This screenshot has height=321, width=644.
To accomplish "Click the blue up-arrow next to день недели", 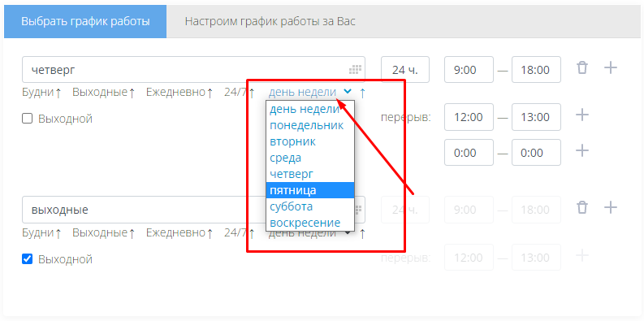I will pyautogui.click(x=362, y=93).
